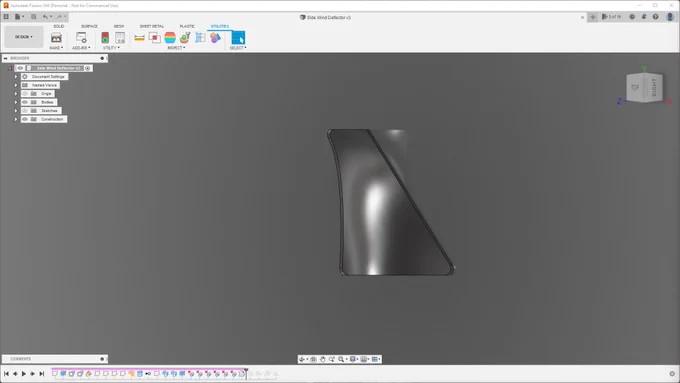Switch to the MESH tab
This screenshot has width=680, height=383.
click(x=119, y=26)
